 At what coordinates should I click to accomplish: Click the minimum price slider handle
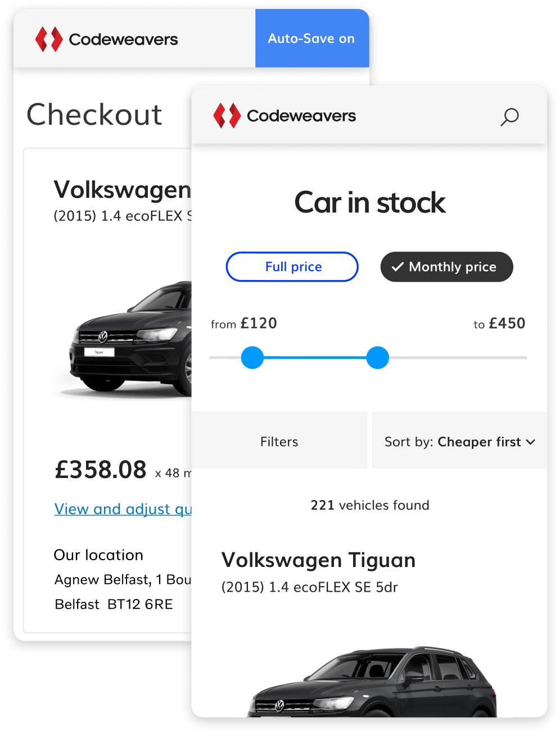pos(252,358)
